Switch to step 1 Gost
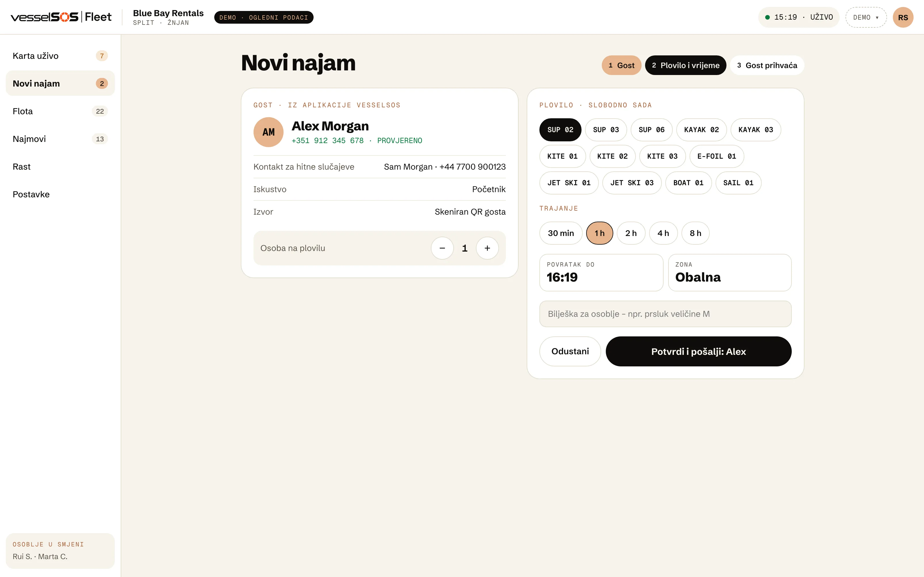This screenshot has height=577, width=924. tap(621, 65)
